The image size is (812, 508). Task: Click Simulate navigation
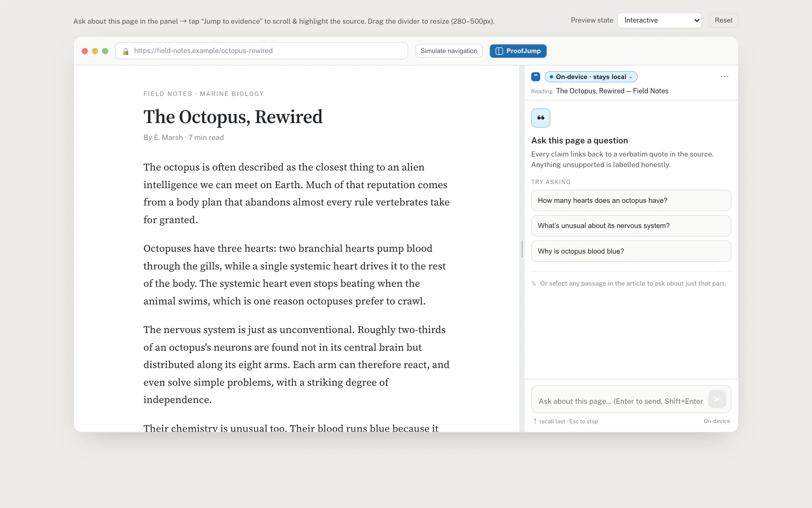[449, 51]
